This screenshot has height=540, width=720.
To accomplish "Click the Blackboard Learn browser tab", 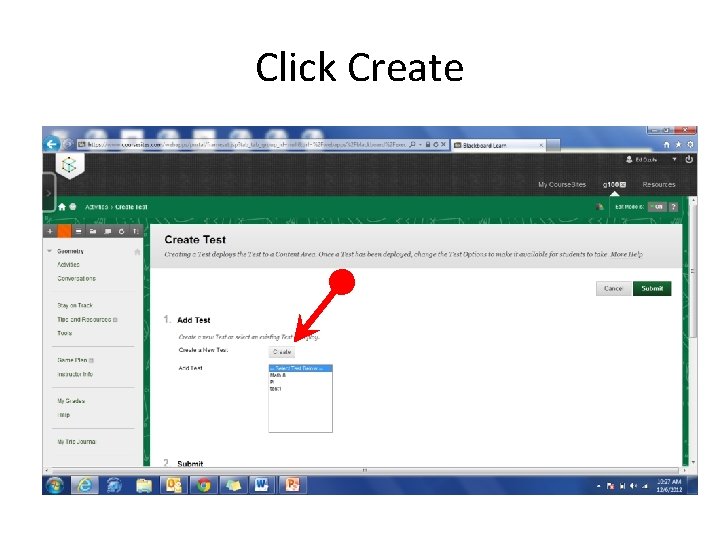I will [x=499, y=145].
